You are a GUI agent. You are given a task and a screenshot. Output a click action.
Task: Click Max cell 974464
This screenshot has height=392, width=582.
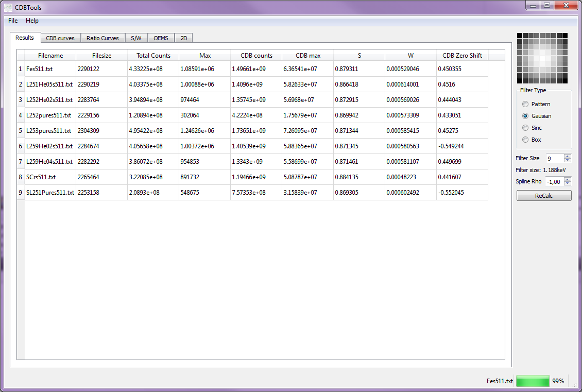[205, 99]
